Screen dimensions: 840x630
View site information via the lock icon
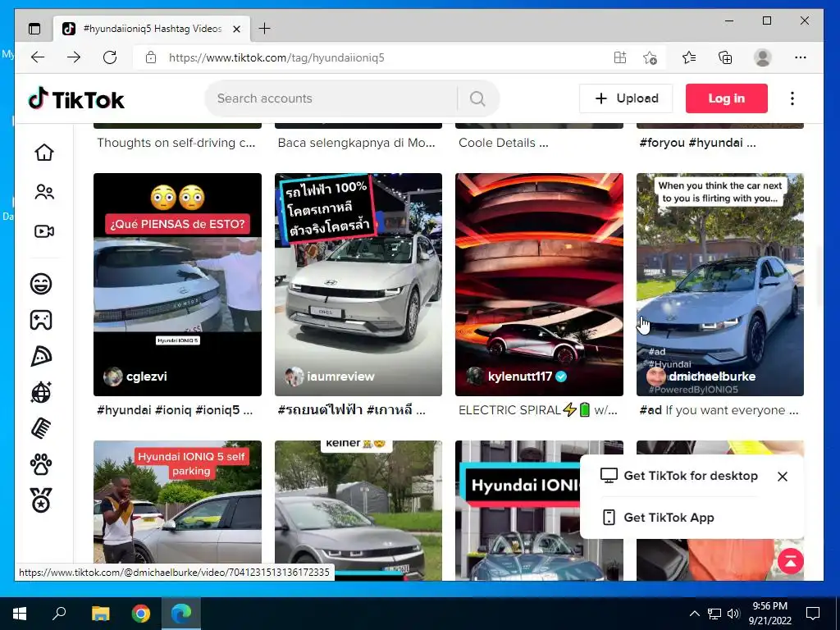point(151,57)
